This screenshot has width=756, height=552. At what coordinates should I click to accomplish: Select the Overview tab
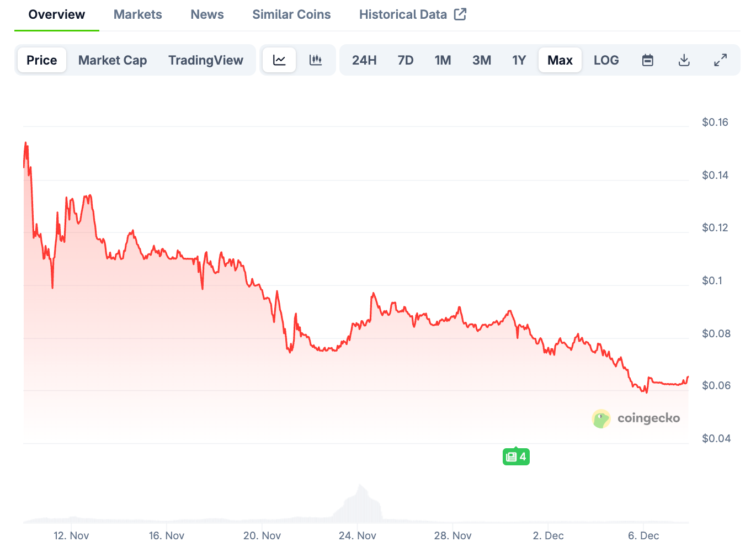(57, 14)
